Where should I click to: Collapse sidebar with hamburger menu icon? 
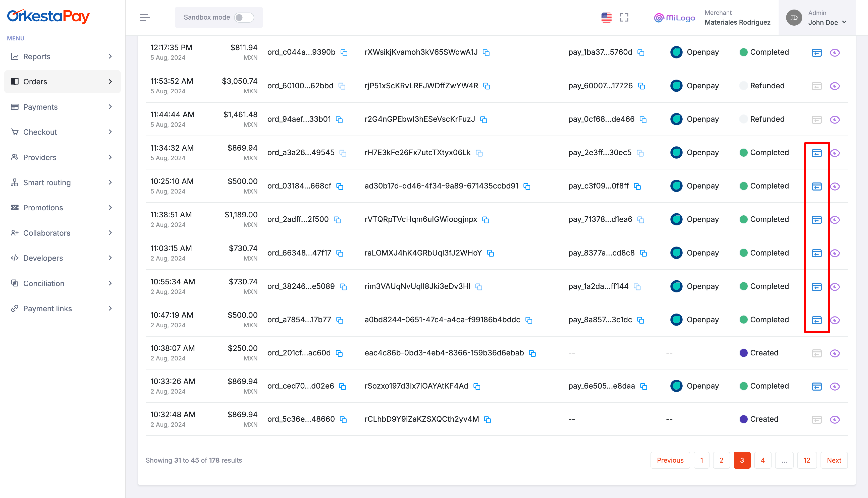[x=145, y=17]
